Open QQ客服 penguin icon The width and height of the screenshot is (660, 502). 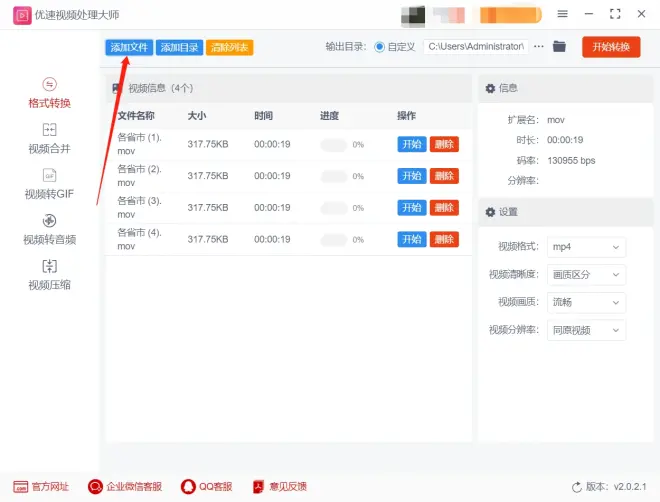(188, 487)
